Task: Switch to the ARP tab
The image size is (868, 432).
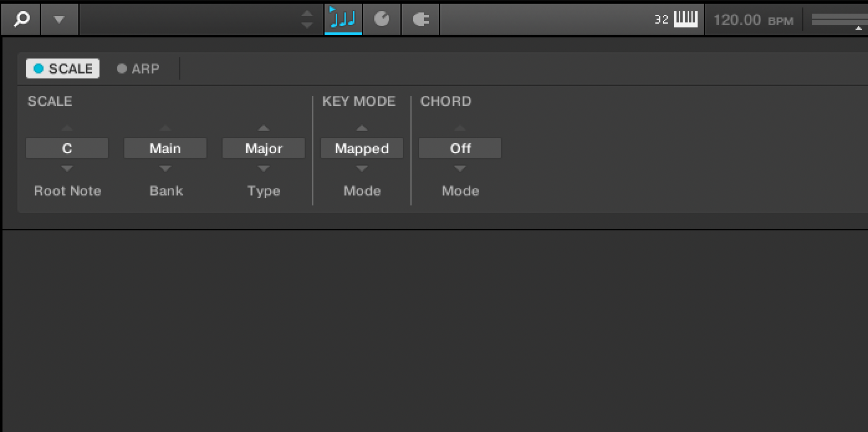Action: 145,68
